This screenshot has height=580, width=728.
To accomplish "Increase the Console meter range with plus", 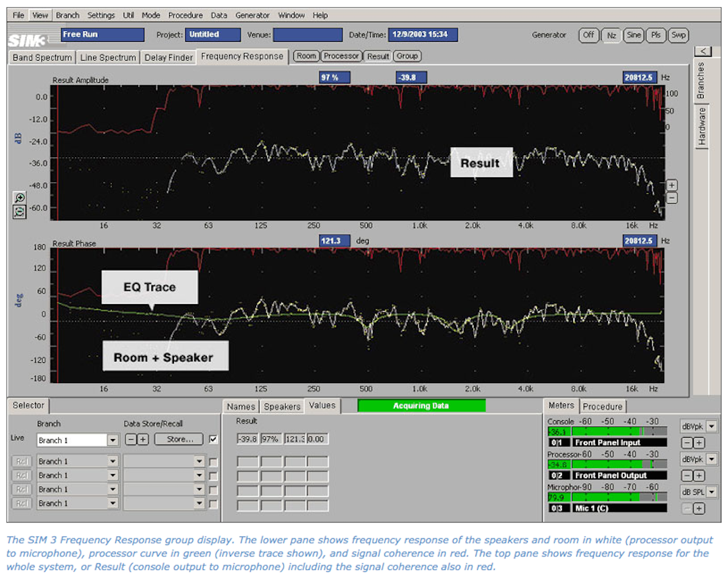I will (x=699, y=443).
